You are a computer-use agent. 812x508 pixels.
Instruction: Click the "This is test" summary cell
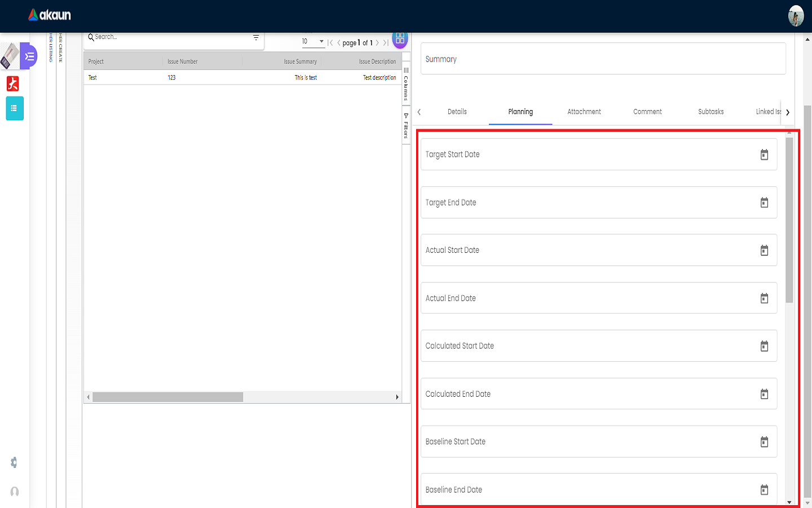[282, 77]
